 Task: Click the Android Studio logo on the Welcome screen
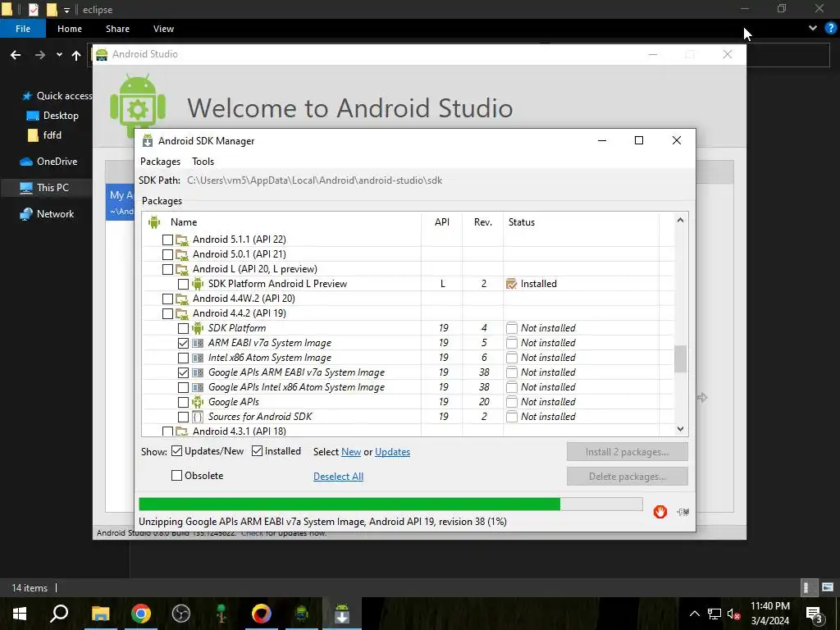[x=138, y=107]
